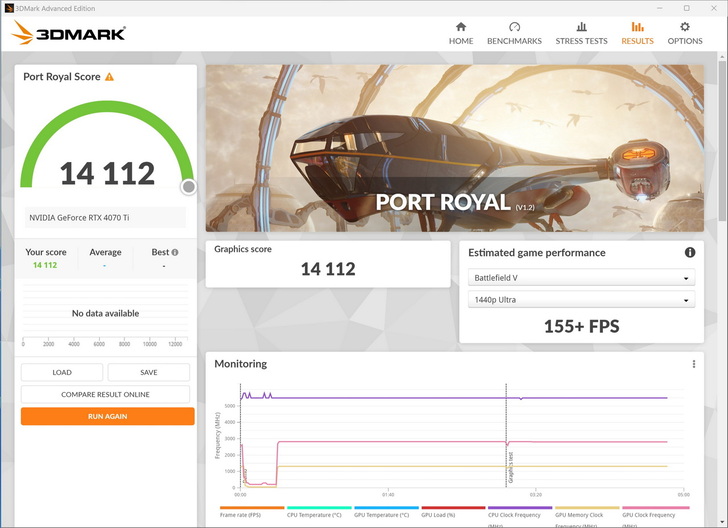Click the Home icon in navigation

pyautogui.click(x=461, y=28)
